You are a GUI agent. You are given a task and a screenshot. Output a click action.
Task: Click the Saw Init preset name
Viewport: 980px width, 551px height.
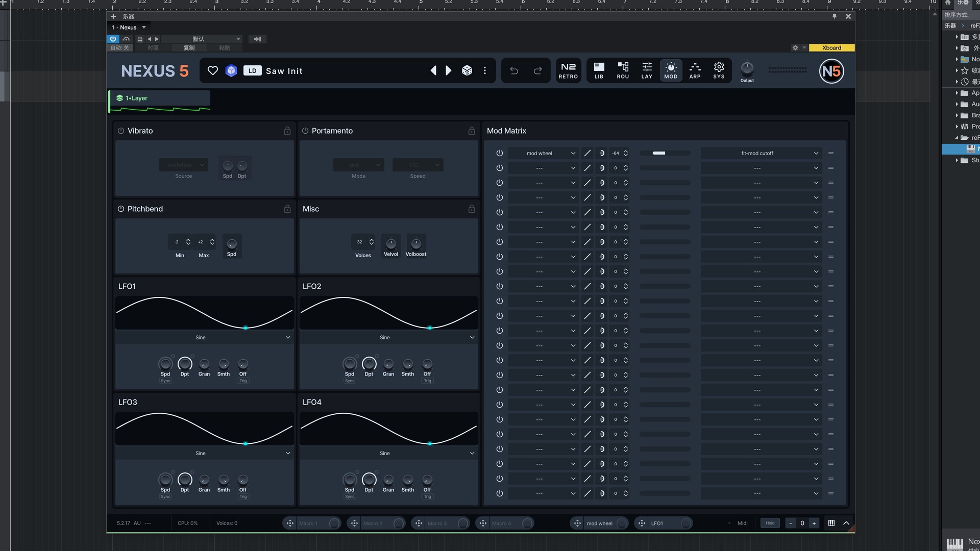coord(284,71)
